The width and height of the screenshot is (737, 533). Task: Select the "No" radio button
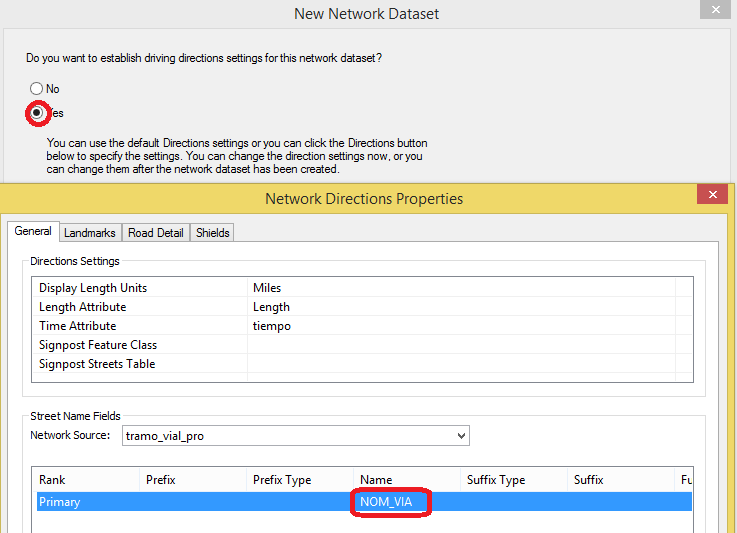click(37, 89)
